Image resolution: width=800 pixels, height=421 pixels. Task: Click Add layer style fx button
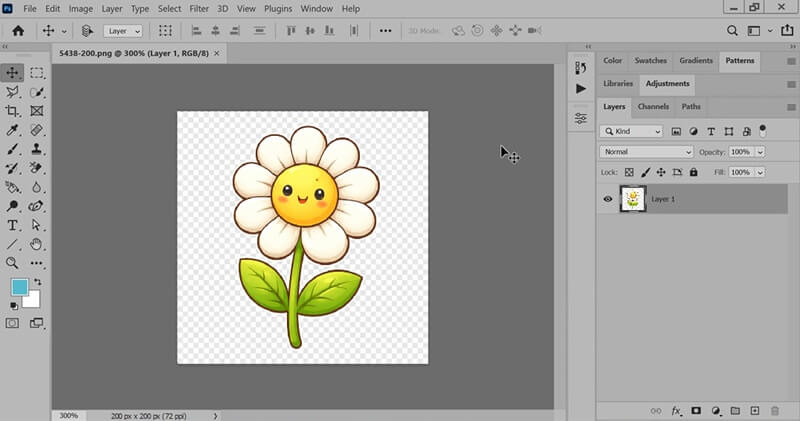[677, 411]
